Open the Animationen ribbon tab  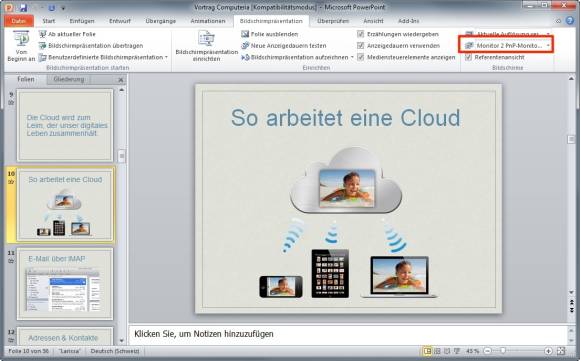click(x=208, y=21)
